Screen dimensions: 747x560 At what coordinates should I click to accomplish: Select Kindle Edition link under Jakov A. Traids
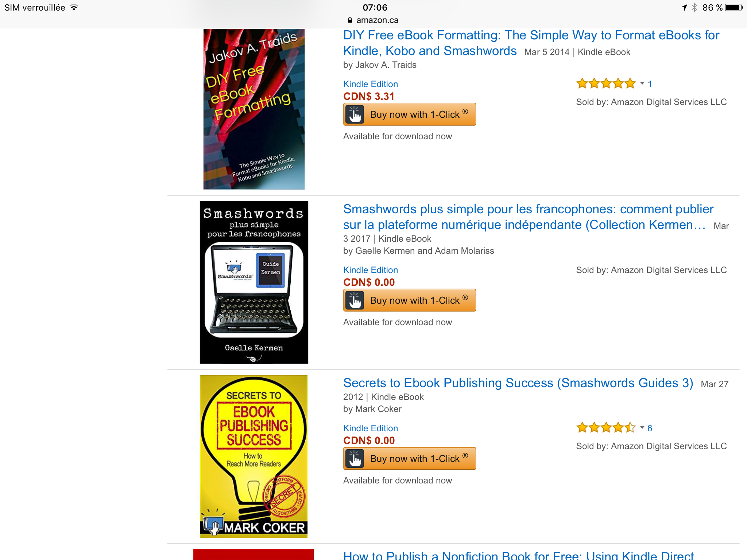click(x=370, y=84)
